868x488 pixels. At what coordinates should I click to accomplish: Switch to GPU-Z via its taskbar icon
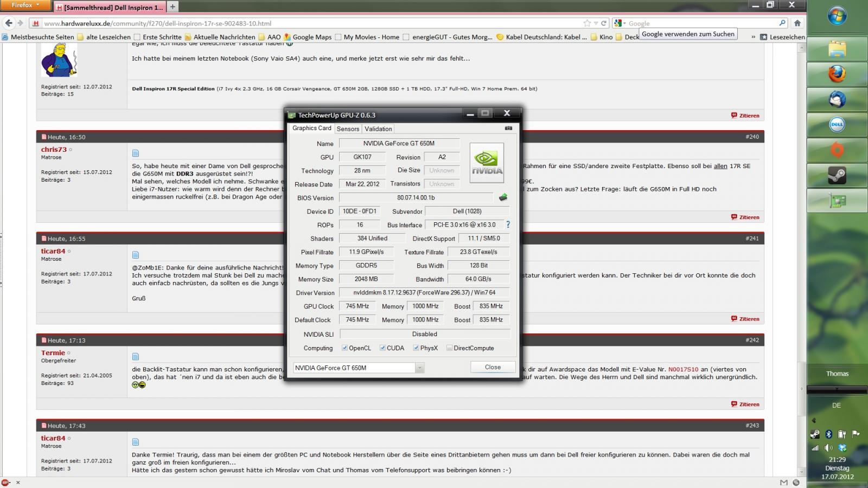837,201
